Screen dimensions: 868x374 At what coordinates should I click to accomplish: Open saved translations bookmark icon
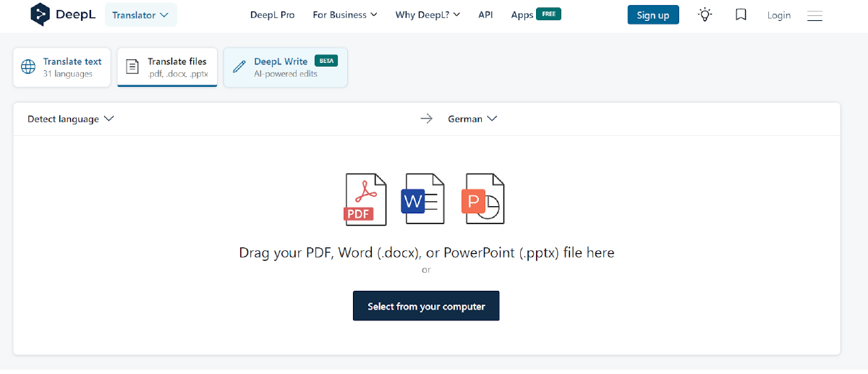tap(741, 14)
